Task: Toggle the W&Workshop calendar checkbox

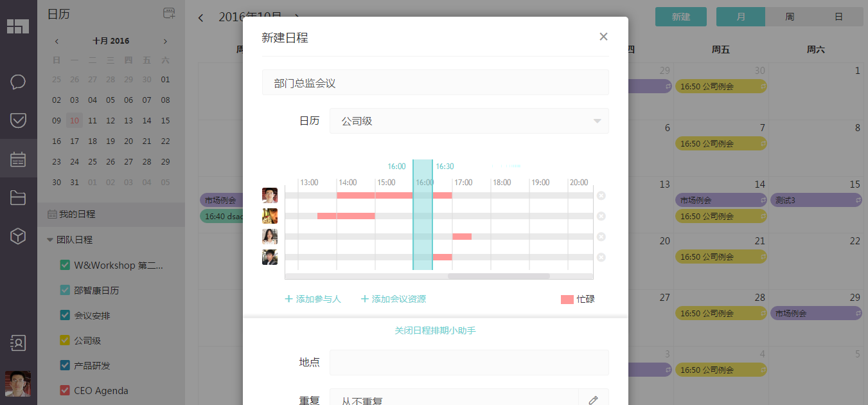Action: [65, 265]
